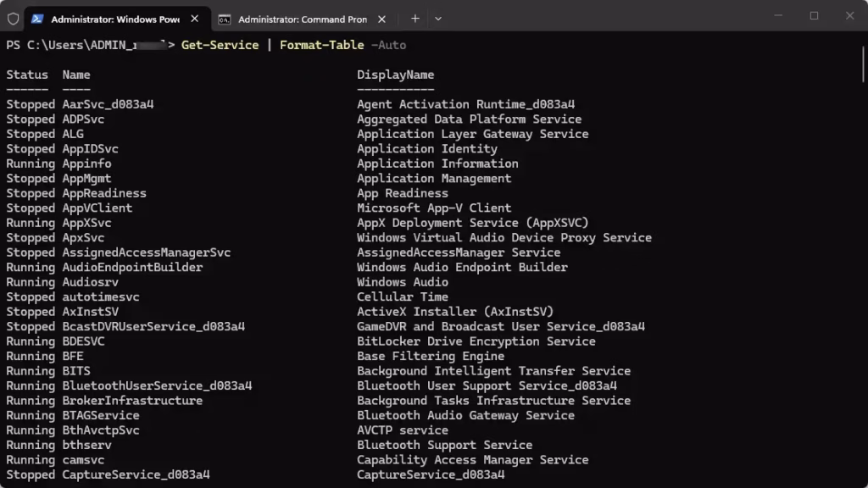Screen dimensions: 868x488
Task: Click the AudioEndpointBuilder service name
Action: [x=132, y=267]
